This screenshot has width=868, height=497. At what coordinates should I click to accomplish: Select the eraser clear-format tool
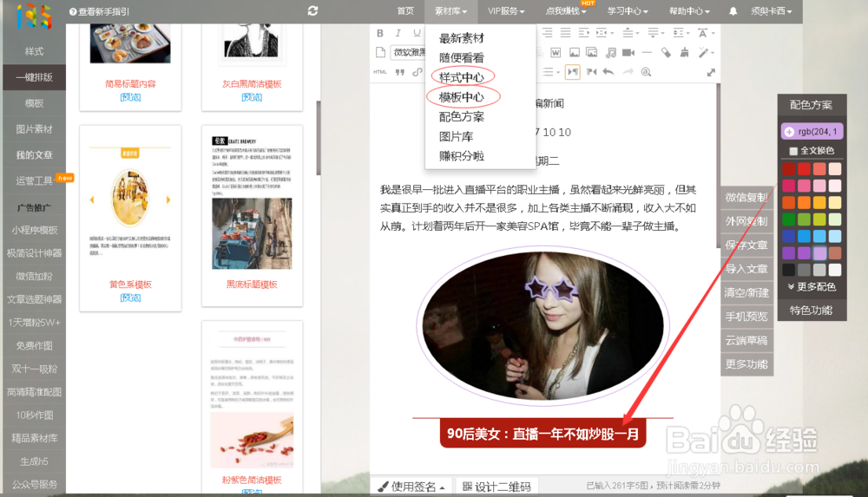(666, 53)
